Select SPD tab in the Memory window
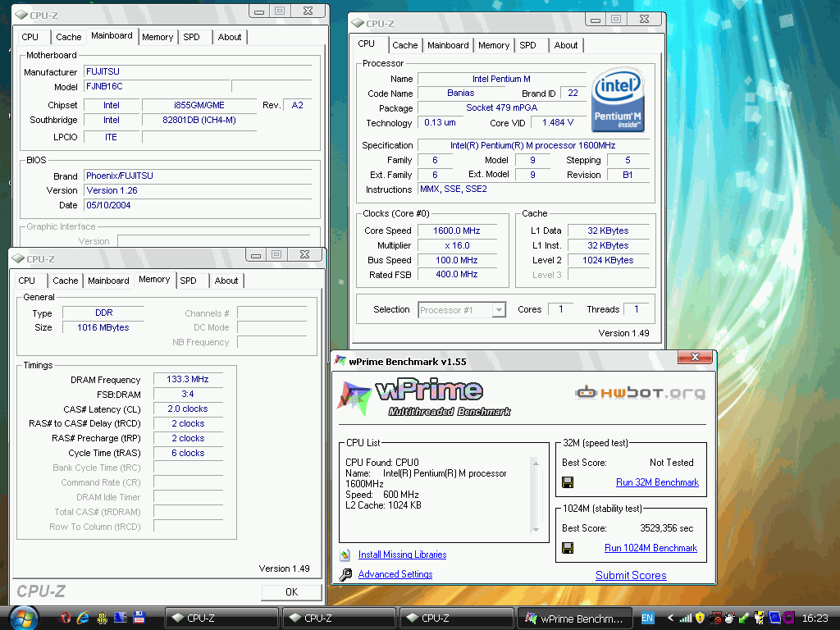The height and width of the screenshot is (630, 840). [x=188, y=281]
